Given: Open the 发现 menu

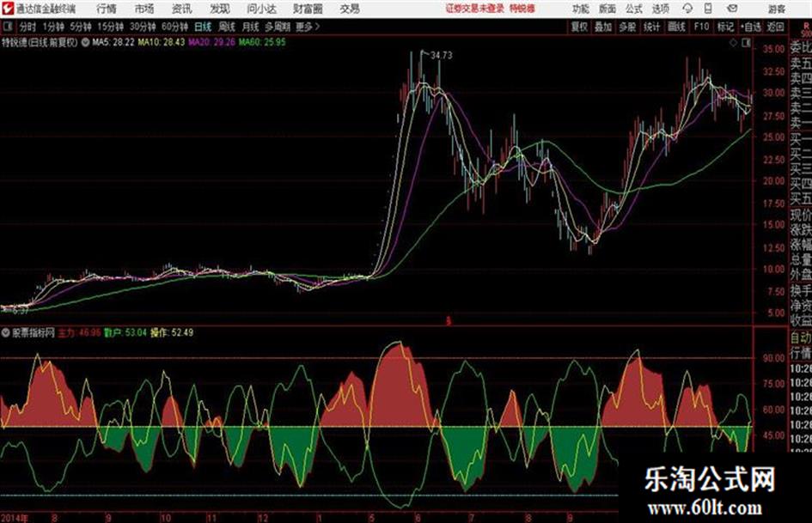Looking at the screenshot, I should pyautogui.click(x=220, y=9).
